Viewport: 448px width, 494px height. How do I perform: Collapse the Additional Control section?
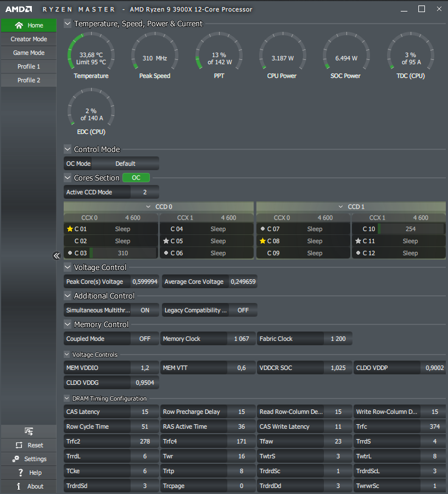tap(68, 296)
